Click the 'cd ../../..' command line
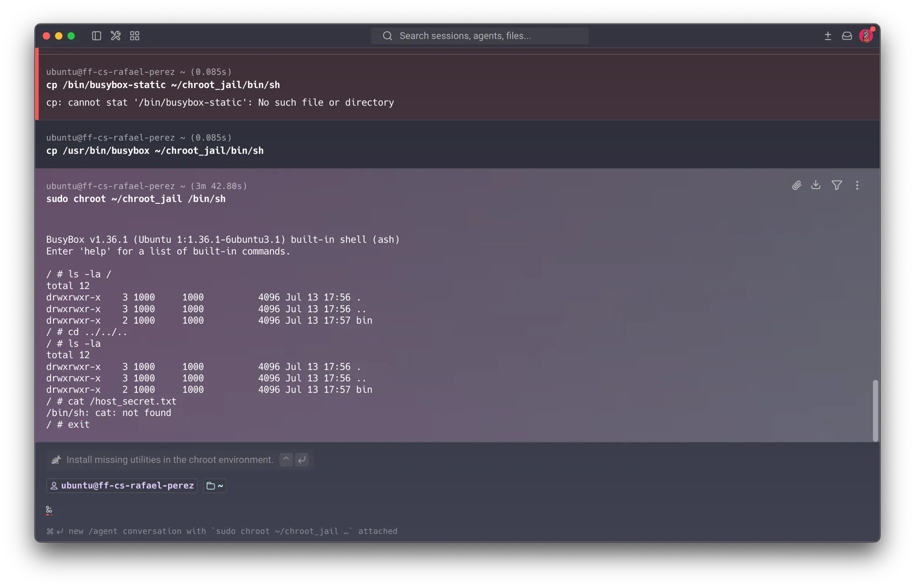The image size is (915, 588). (x=86, y=332)
